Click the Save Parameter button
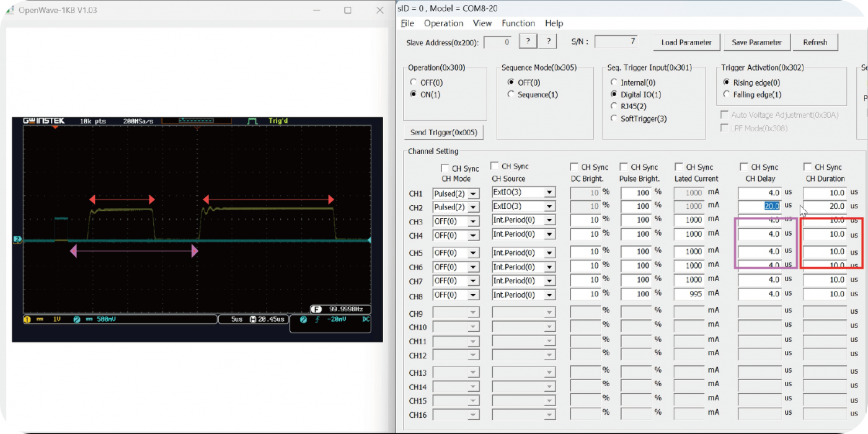This screenshot has width=868, height=434. coord(756,42)
